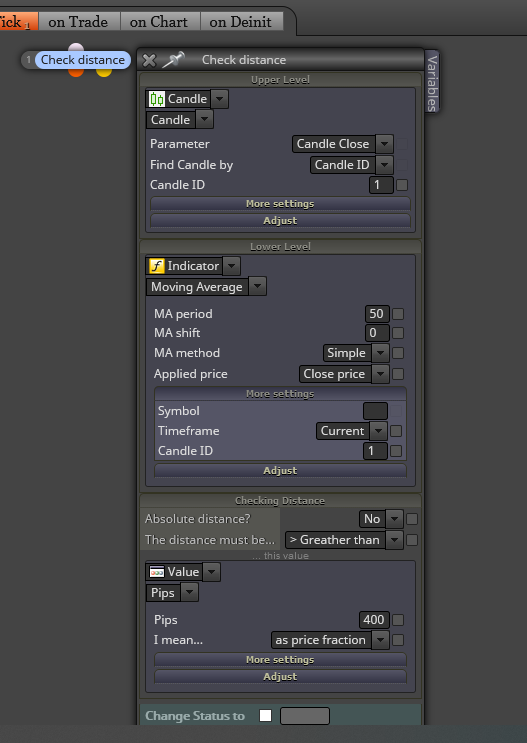Image resolution: width=527 pixels, height=743 pixels.
Task: Click Adjust under Pips value
Action: click(280, 677)
